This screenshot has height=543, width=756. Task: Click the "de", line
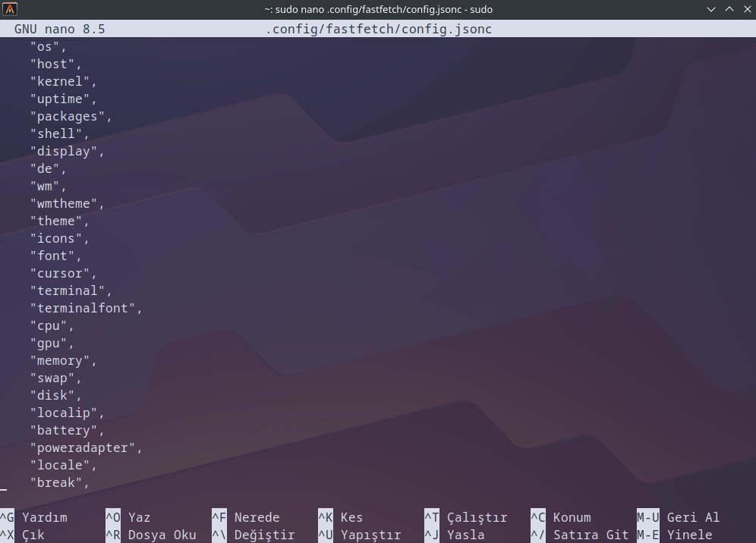point(49,168)
